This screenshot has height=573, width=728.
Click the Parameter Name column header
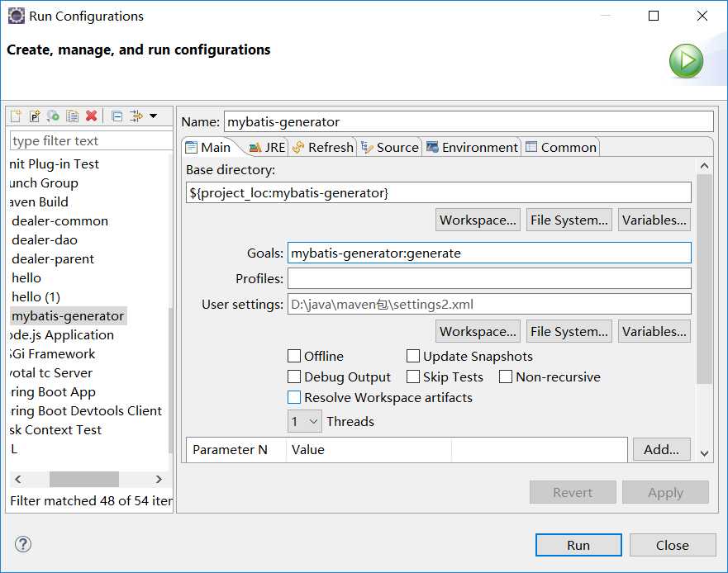coord(236,449)
